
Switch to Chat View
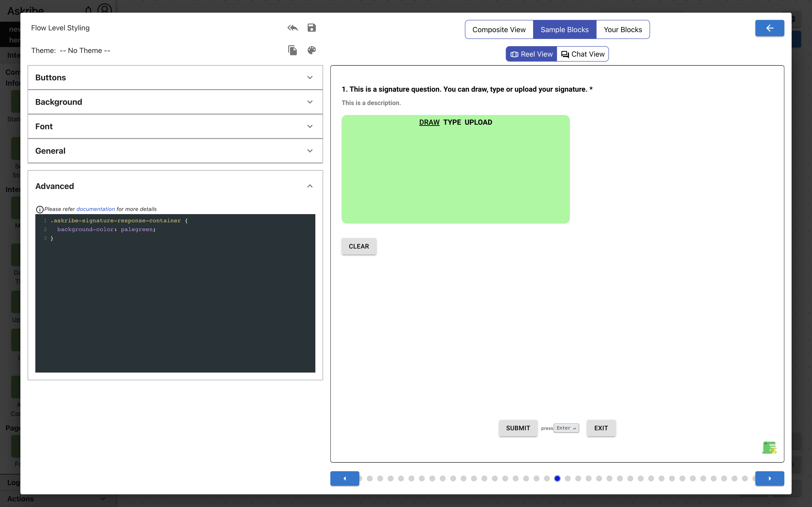tap(583, 54)
